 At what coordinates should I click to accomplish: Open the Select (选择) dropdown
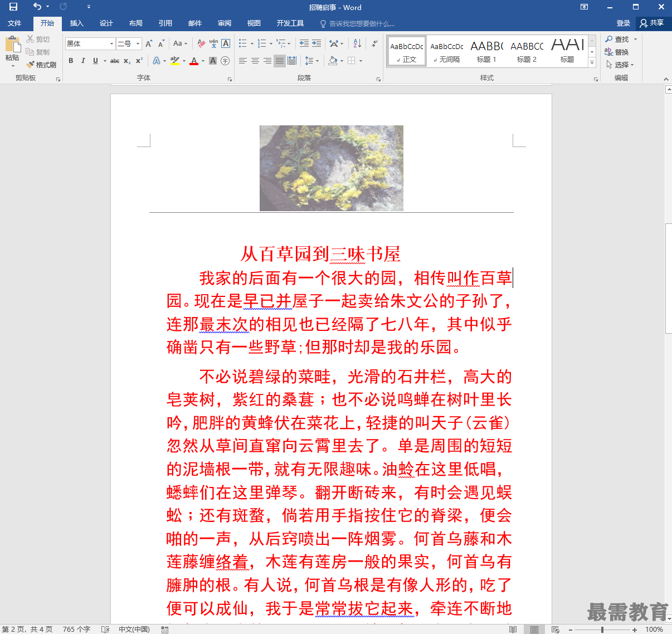coord(620,65)
